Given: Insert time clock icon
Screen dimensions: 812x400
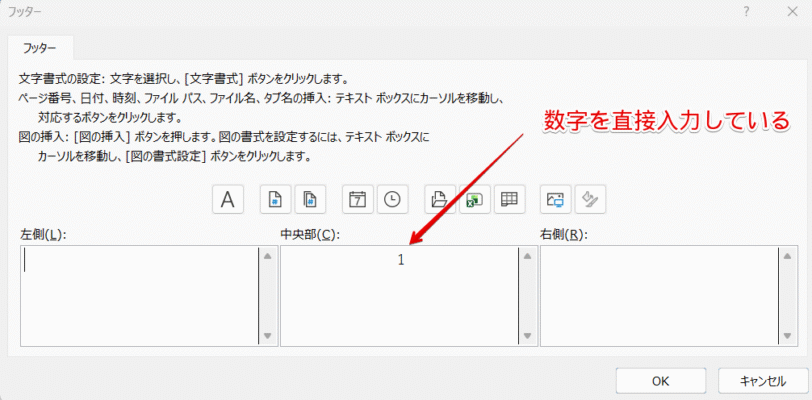Looking at the screenshot, I should [x=393, y=199].
